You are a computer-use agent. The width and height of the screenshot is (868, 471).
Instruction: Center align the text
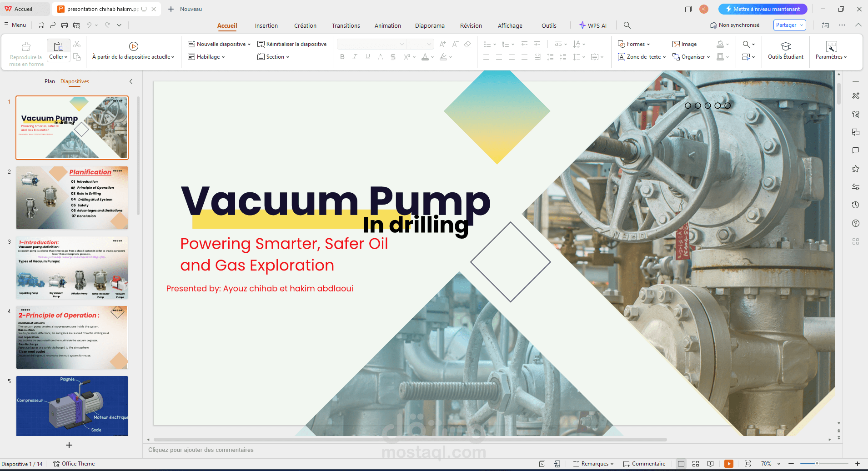coord(499,57)
